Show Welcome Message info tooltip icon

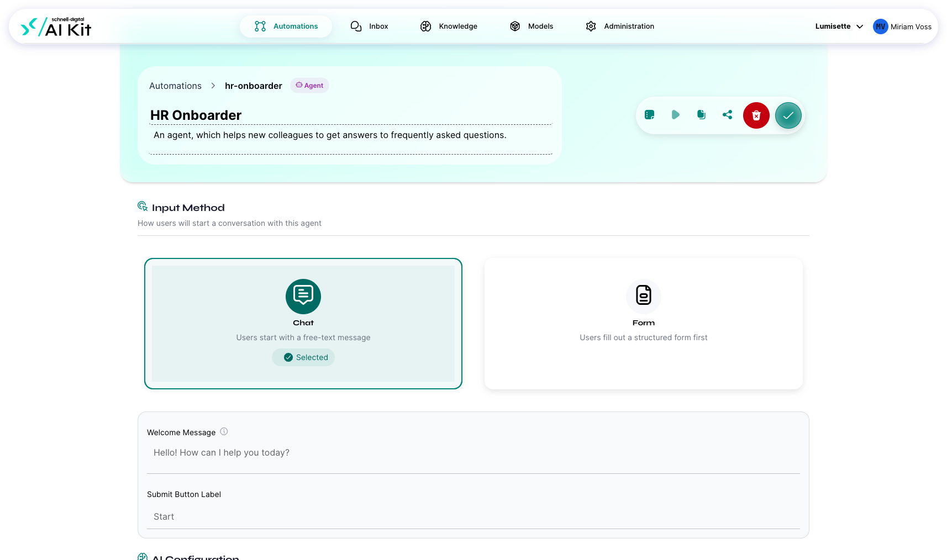tap(224, 432)
